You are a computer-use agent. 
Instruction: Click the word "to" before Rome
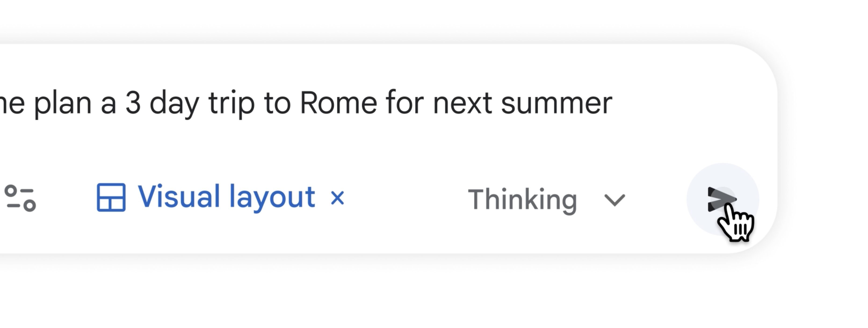[x=277, y=103]
